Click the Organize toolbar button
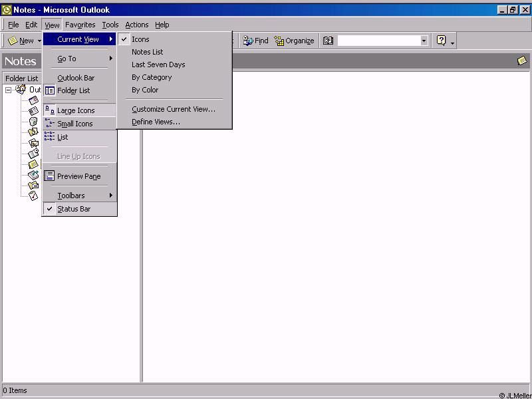 pos(294,41)
